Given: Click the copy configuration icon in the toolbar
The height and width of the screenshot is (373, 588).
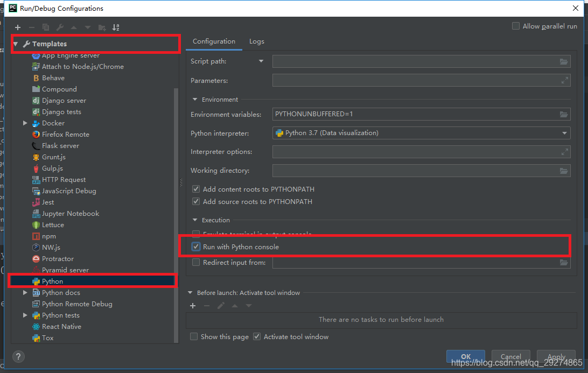Looking at the screenshot, I should [46, 27].
